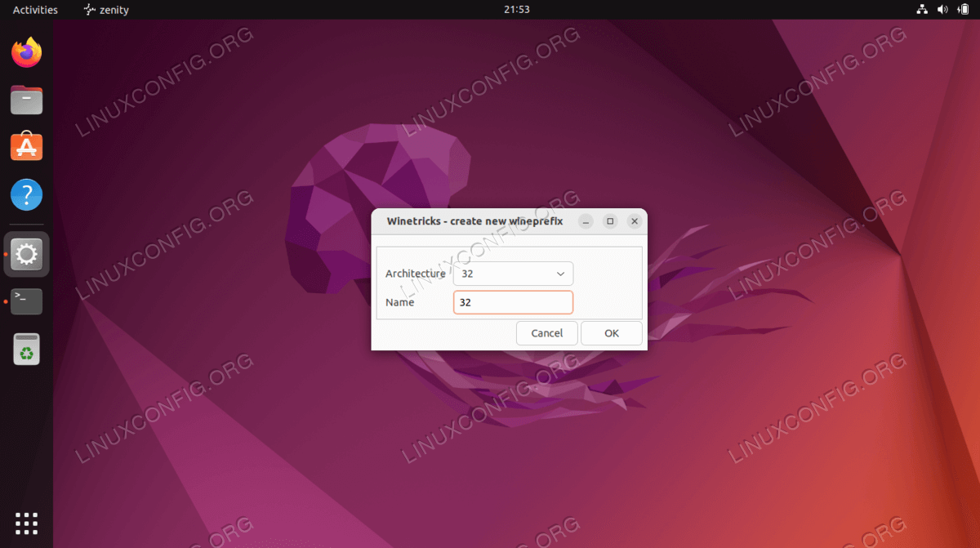Click the 'Name' label
Screen dimensions: 980x548
(400, 302)
